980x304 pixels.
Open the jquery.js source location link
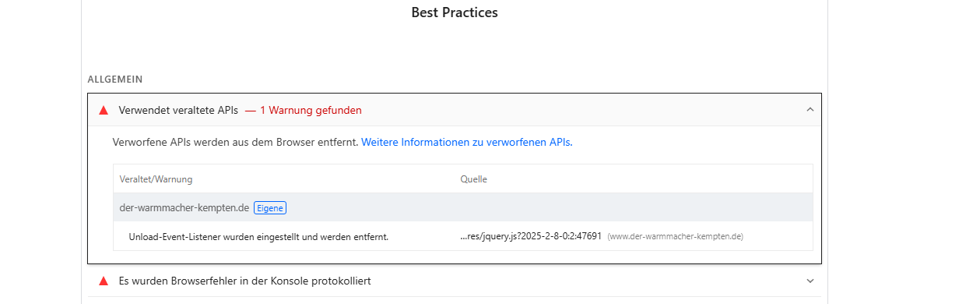pos(531,236)
